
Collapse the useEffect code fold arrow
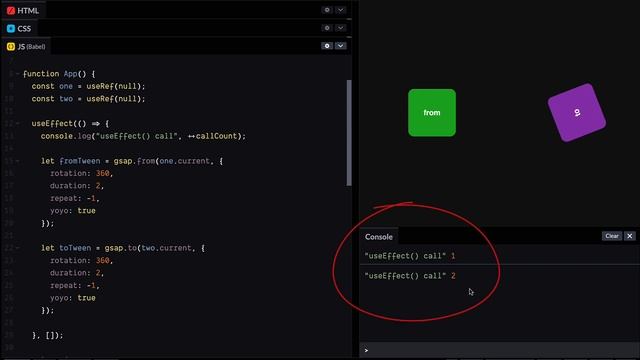(x=18, y=123)
